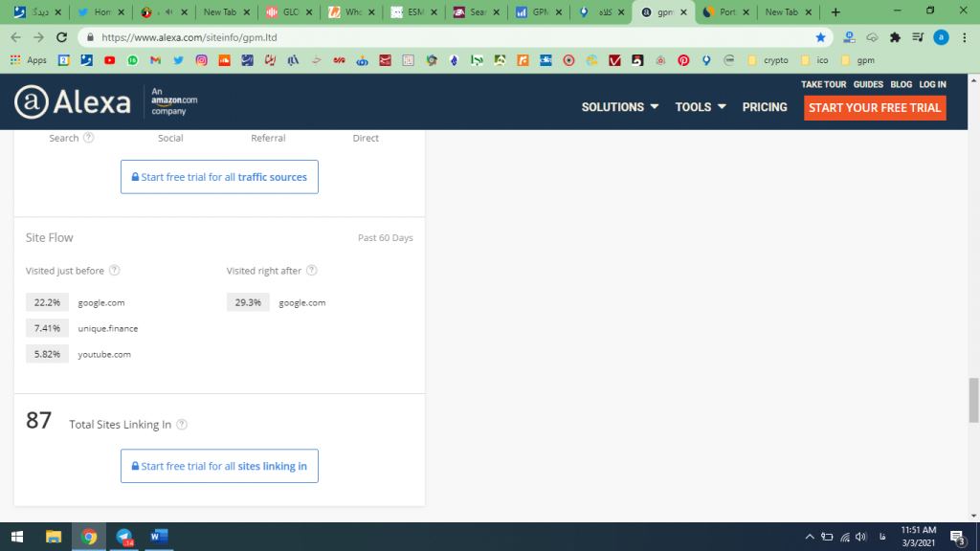Image resolution: width=980 pixels, height=551 pixels.
Task: Open the YouTube bookmark in the bookmarks bar
Action: 110,60
